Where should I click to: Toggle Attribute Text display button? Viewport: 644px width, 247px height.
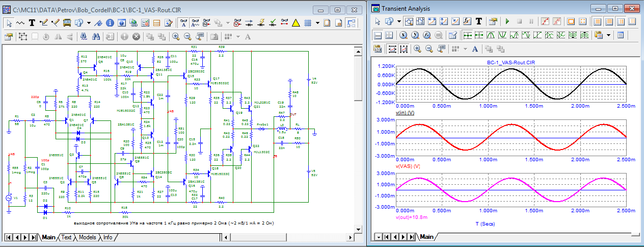coord(183,23)
